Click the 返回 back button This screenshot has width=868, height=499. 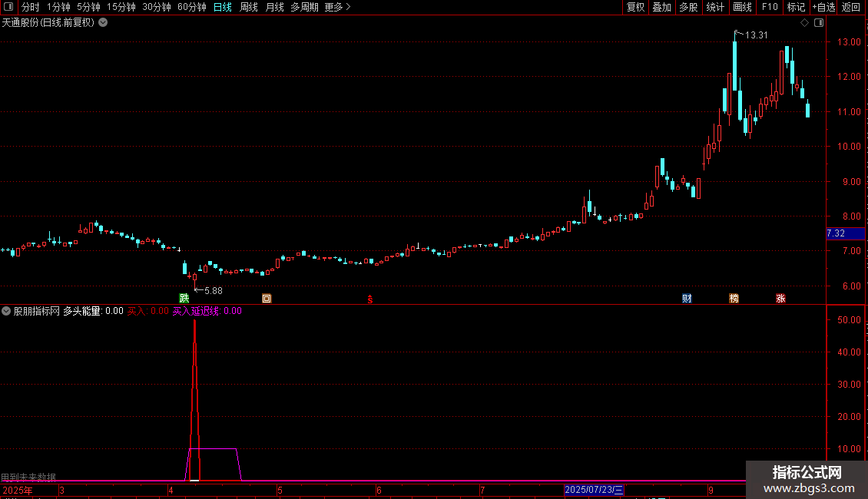click(851, 7)
